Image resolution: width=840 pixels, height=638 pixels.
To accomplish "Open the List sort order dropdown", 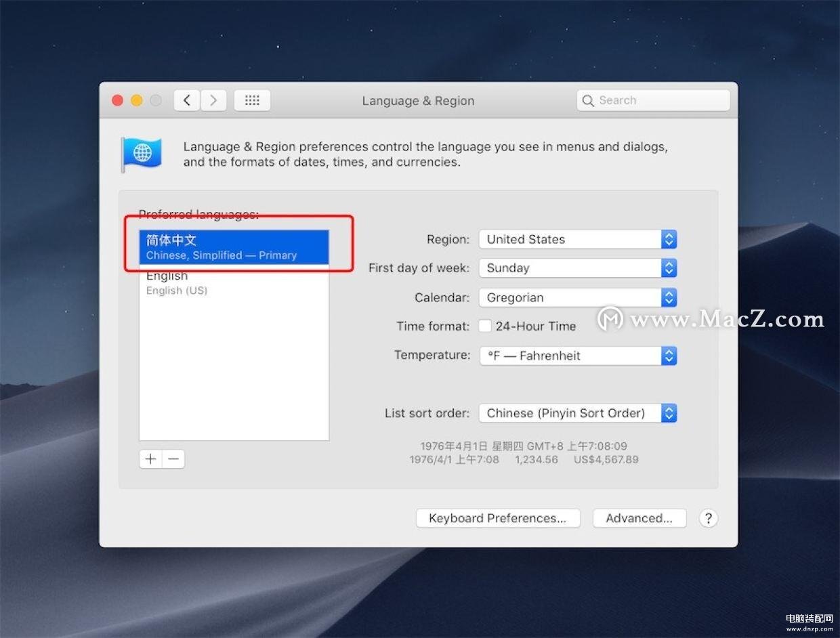I will [x=577, y=413].
